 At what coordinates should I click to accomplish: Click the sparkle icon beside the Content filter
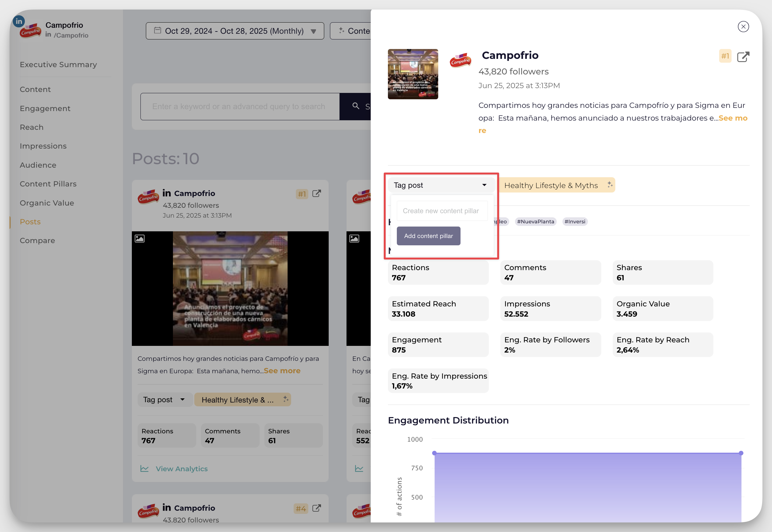click(341, 30)
